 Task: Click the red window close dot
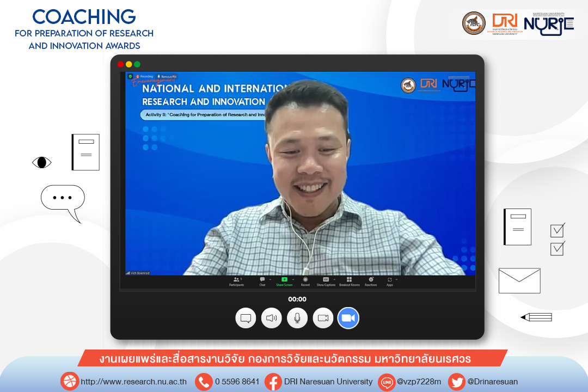pyautogui.click(x=120, y=64)
